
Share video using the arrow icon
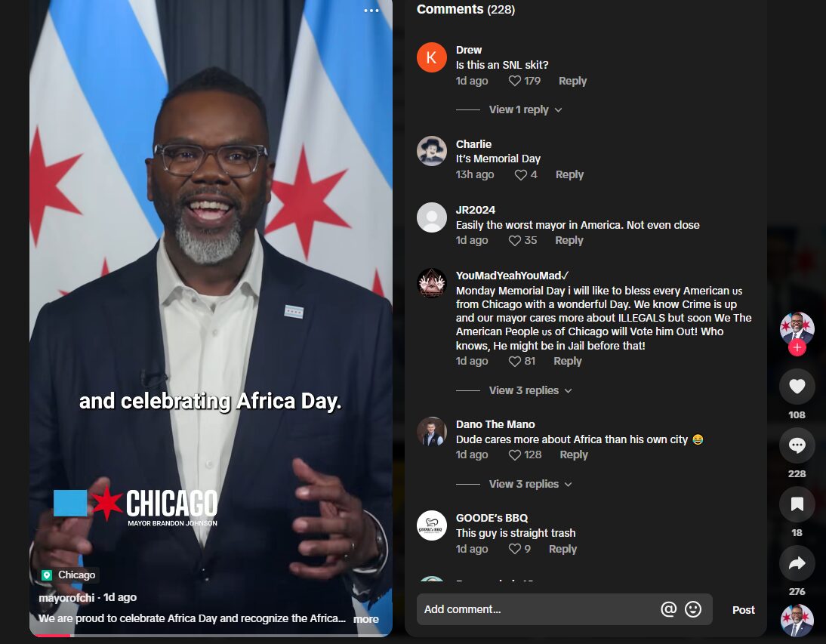click(x=797, y=563)
